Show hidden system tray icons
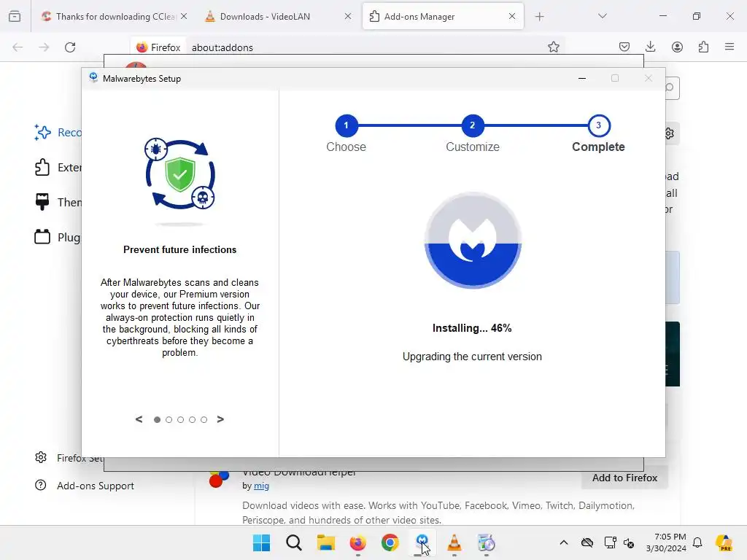747x560 pixels. click(564, 542)
